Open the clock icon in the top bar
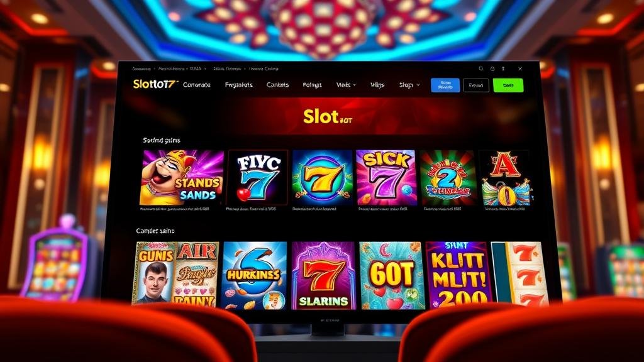 click(x=492, y=69)
